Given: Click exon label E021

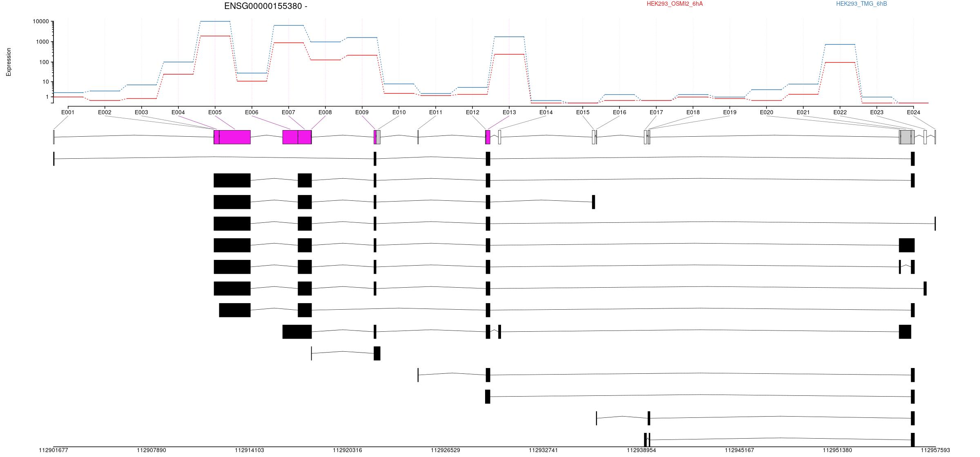Looking at the screenshot, I should 803,112.
